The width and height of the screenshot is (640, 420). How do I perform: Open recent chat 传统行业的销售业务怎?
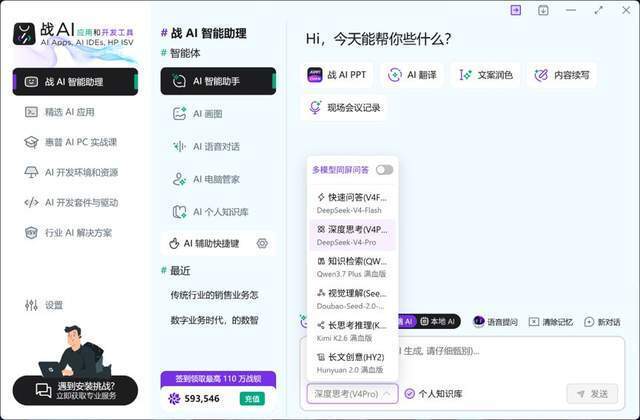pyautogui.click(x=214, y=295)
